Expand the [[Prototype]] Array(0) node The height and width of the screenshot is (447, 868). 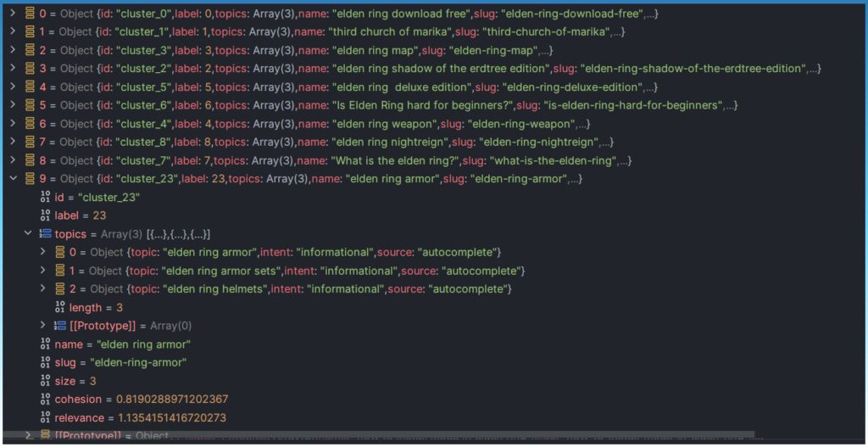(44, 326)
